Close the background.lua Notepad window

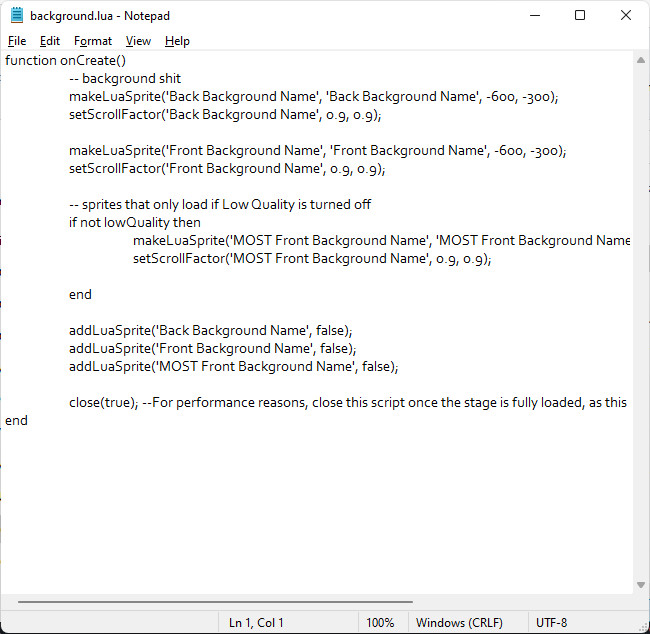[x=625, y=16]
